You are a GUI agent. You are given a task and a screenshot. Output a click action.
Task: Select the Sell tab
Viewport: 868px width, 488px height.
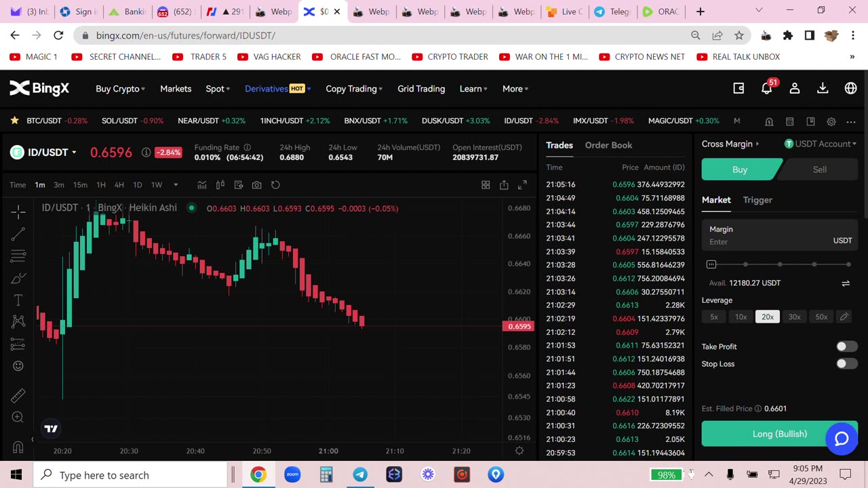click(x=819, y=169)
